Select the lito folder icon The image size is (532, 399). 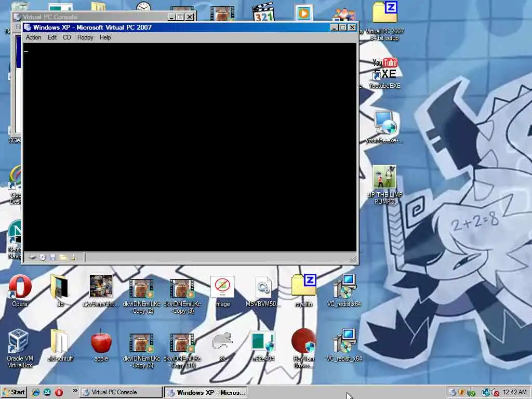[x=60, y=291]
